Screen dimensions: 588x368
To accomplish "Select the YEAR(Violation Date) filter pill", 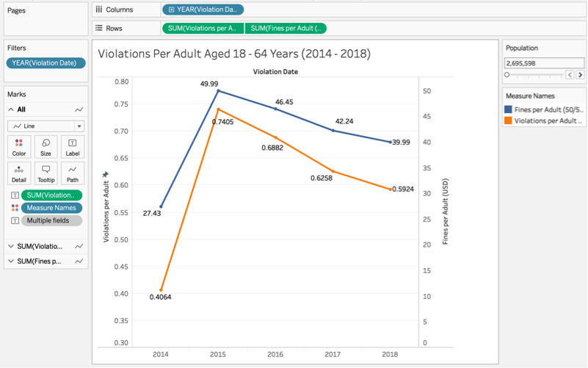I will pos(46,63).
